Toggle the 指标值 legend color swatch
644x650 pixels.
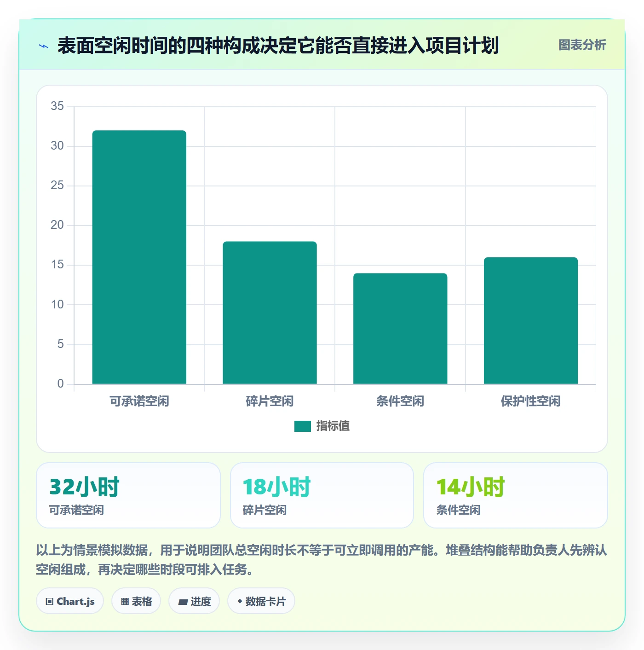[x=303, y=426]
